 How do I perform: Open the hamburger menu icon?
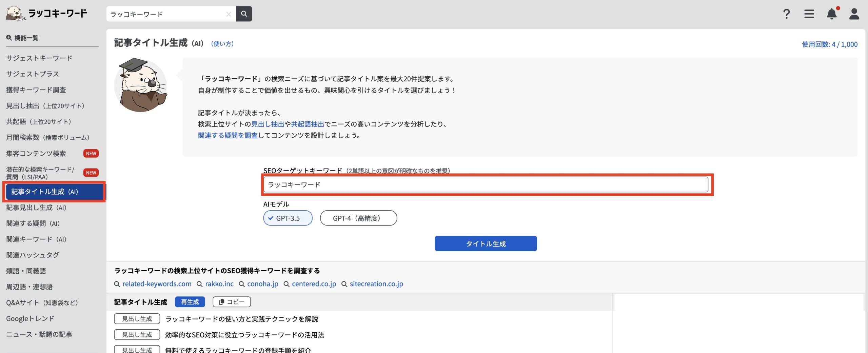[809, 14]
